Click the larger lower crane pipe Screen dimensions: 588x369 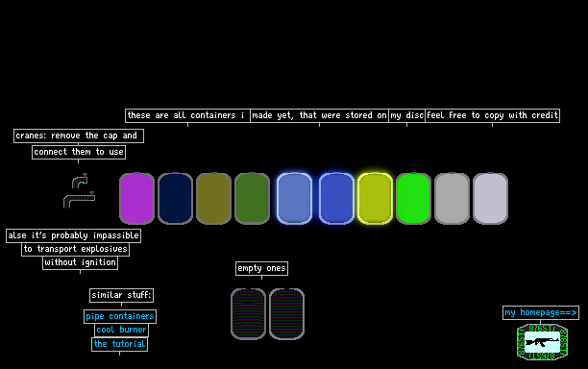click(79, 200)
